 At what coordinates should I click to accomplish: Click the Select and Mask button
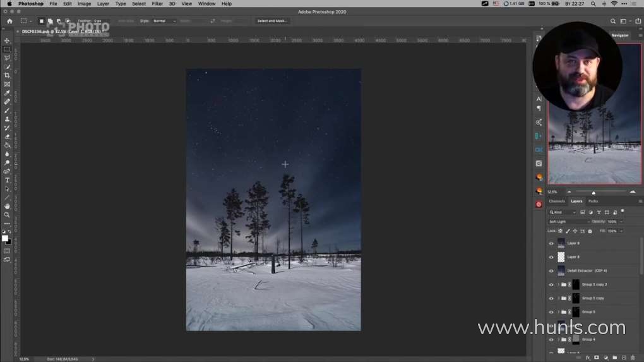[x=272, y=21]
